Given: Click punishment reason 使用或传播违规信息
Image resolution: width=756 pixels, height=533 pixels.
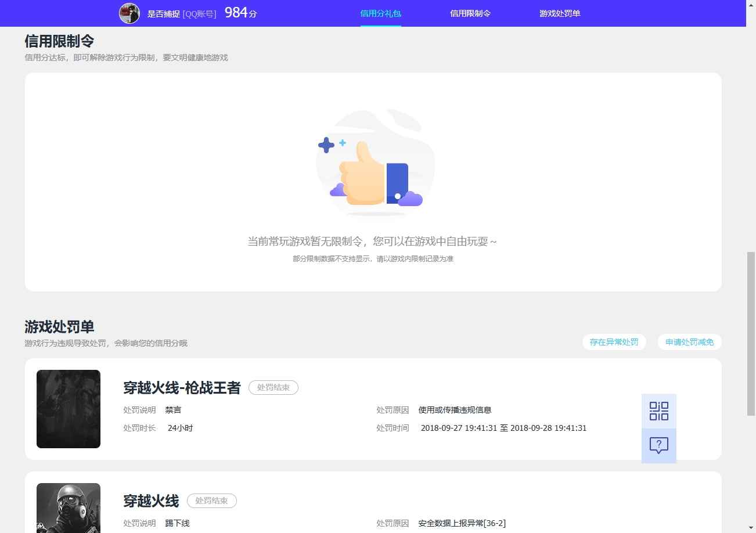Looking at the screenshot, I should [455, 410].
